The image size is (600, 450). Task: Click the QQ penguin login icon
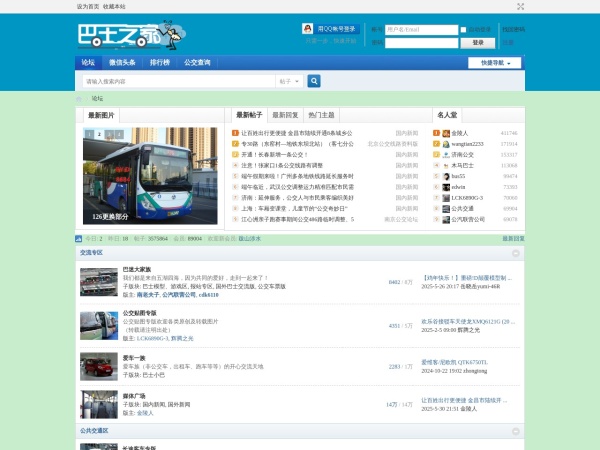click(307, 29)
